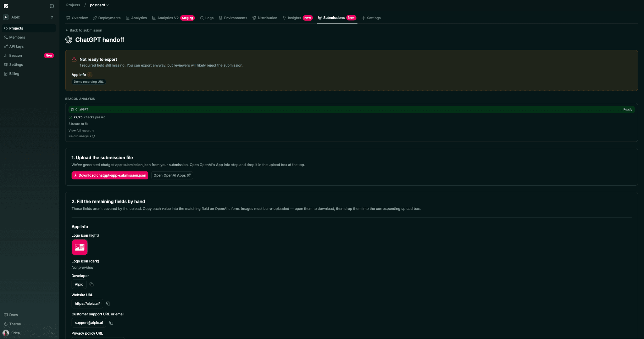Screen dimensions: 644x339
Task: Open the postcard project dropdown
Action: pyautogui.click(x=99, y=5)
